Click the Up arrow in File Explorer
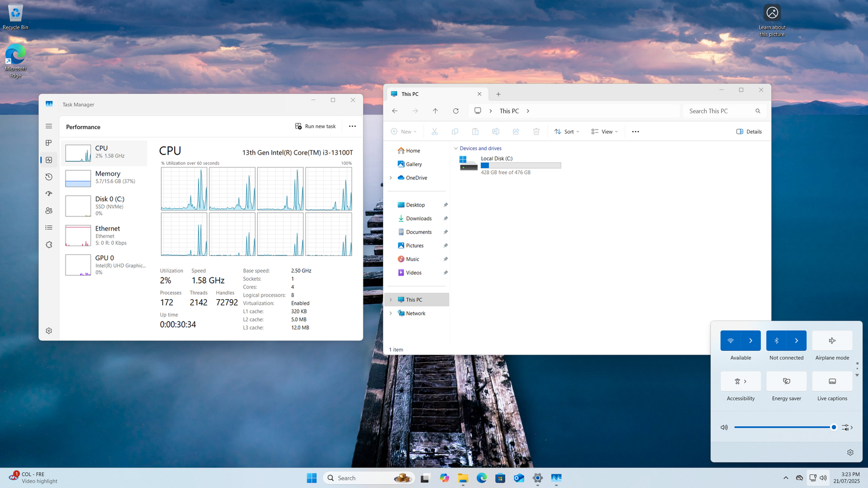The height and width of the screenshot is (488, 868). pos(435,111)
